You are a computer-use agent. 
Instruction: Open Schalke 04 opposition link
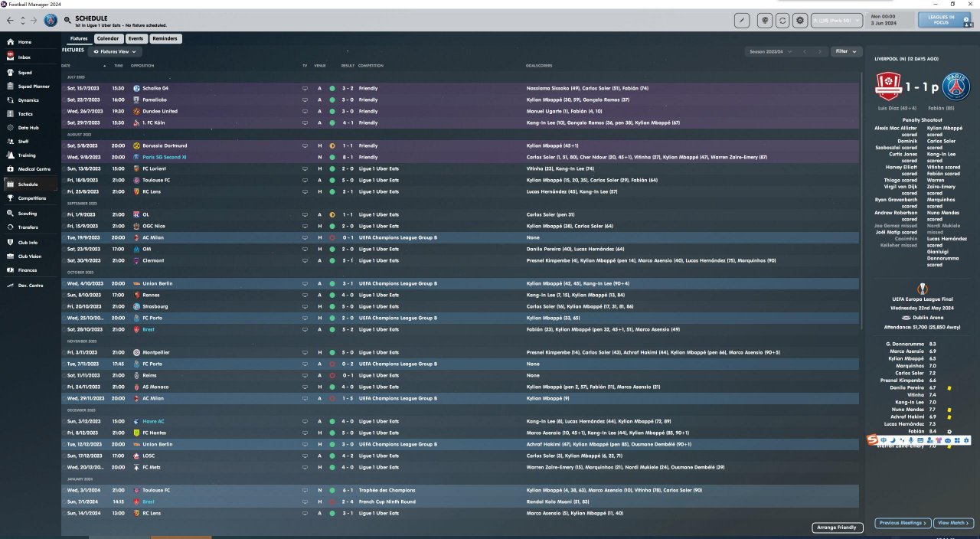point(155,88)
